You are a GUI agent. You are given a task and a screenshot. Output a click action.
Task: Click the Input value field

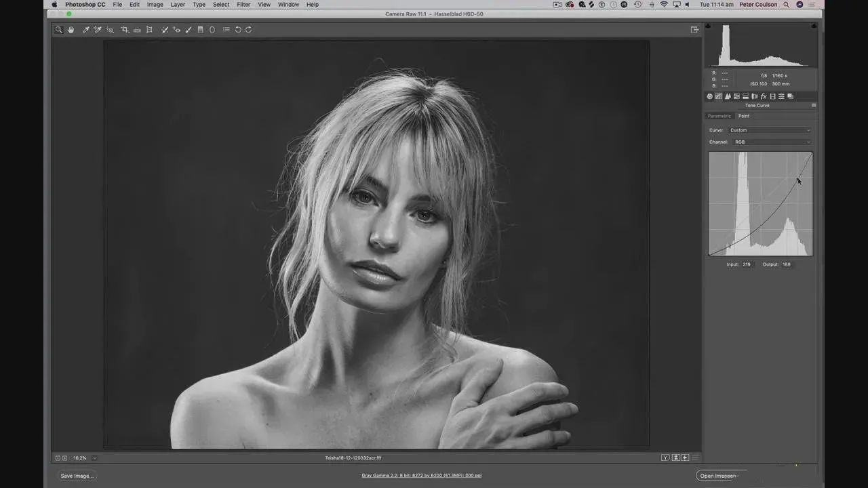[747, 264]
